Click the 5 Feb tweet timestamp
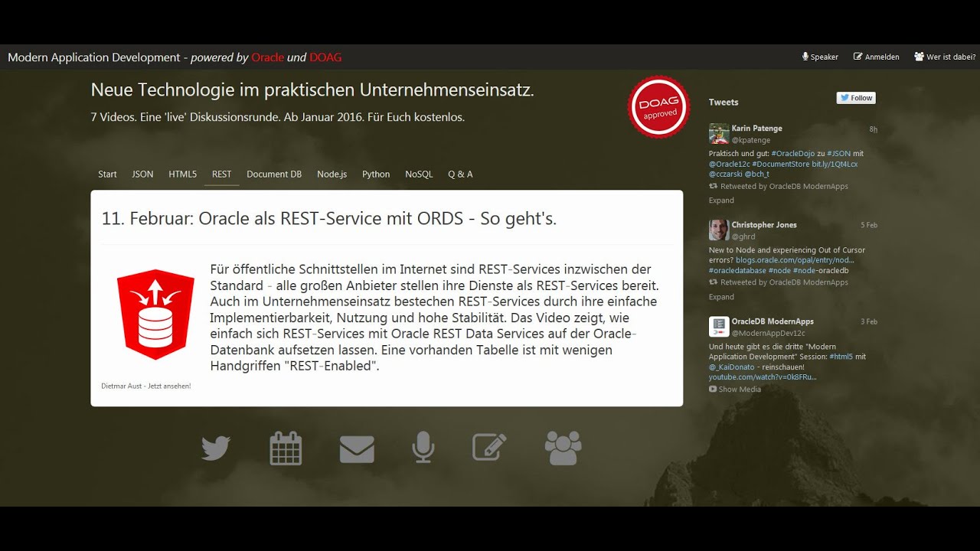 click(x=869, y=225)
